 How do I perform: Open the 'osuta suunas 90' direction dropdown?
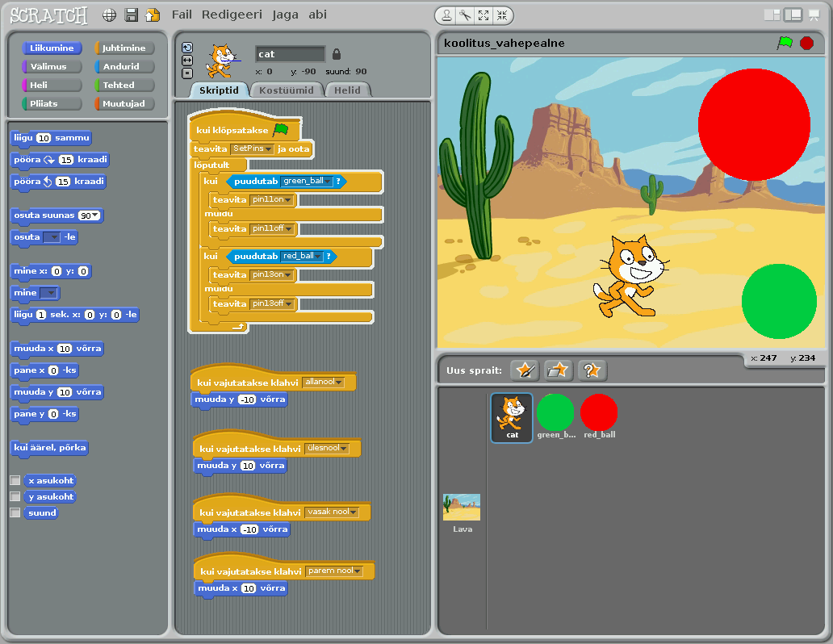pyautogui.click(x=95, y=215)
